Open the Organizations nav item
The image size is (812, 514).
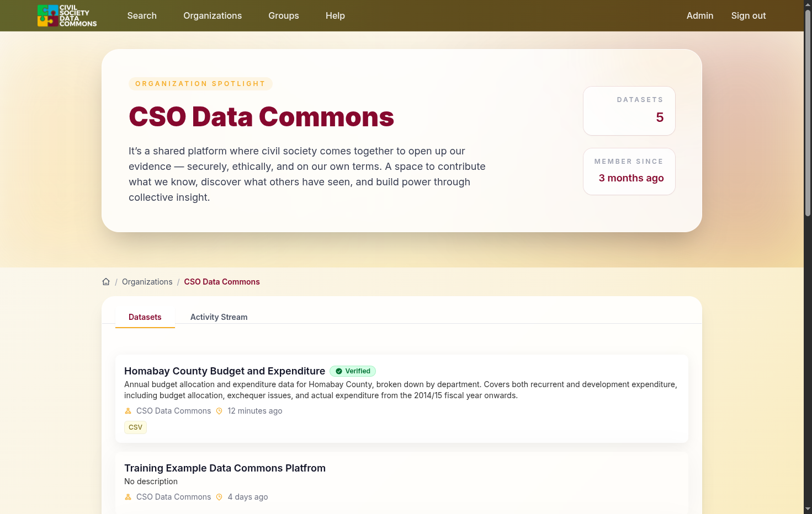(x=213, y=15)
